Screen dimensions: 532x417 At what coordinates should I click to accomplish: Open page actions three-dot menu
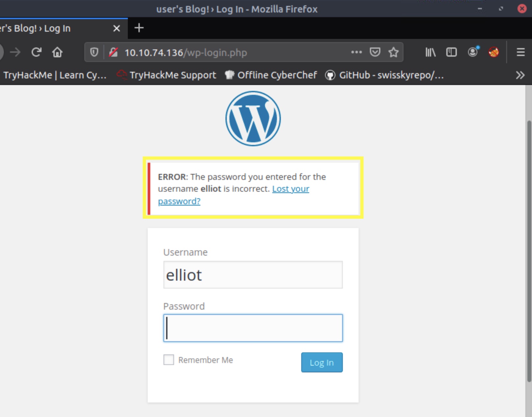click(x=356, y=52)
